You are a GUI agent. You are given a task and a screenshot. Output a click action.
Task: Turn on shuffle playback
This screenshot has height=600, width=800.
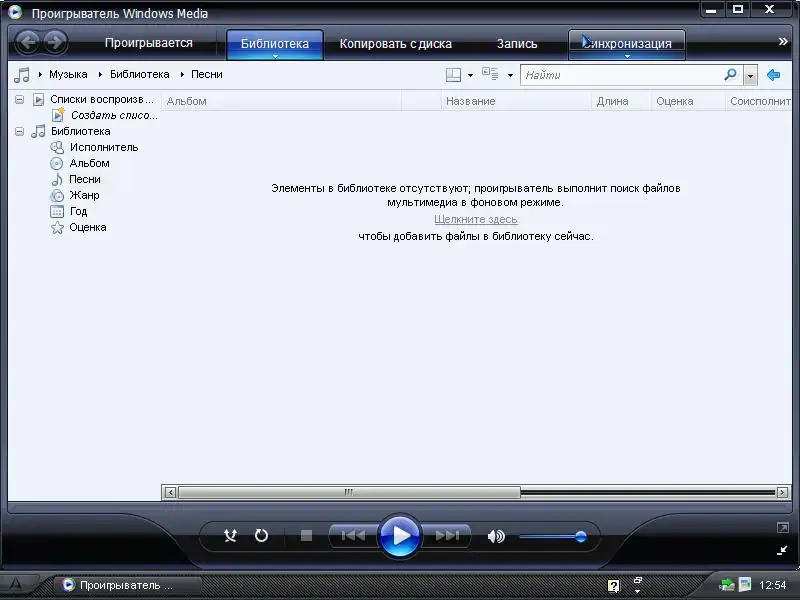click(231, 536)
